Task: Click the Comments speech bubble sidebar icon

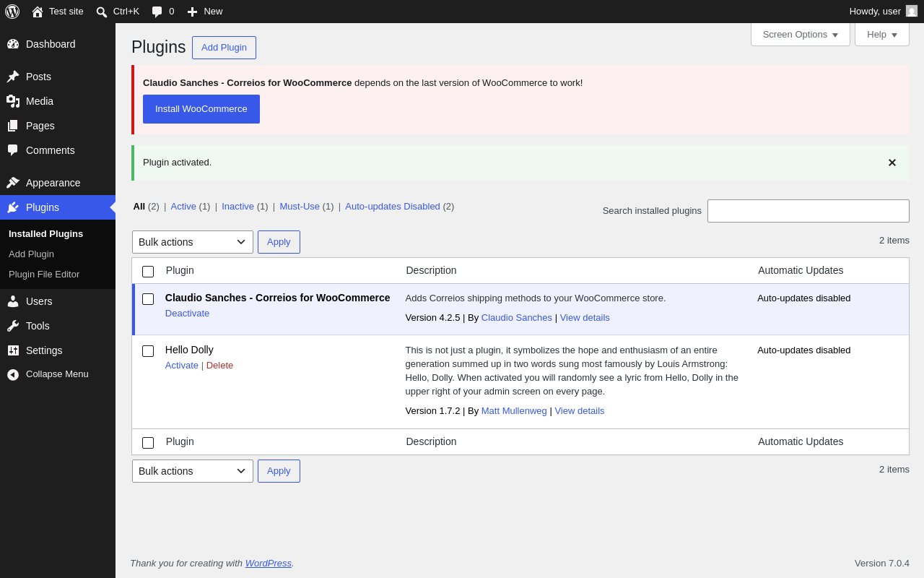Action: coord(13,150)
